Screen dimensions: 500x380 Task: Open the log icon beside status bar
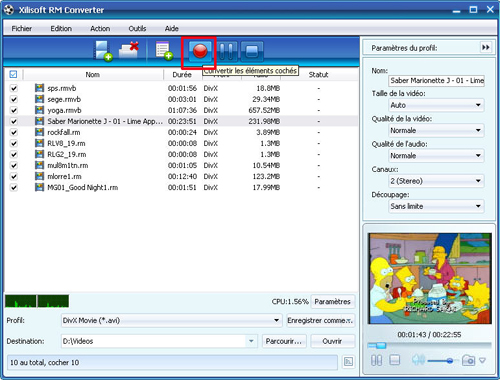coord(348,362)
